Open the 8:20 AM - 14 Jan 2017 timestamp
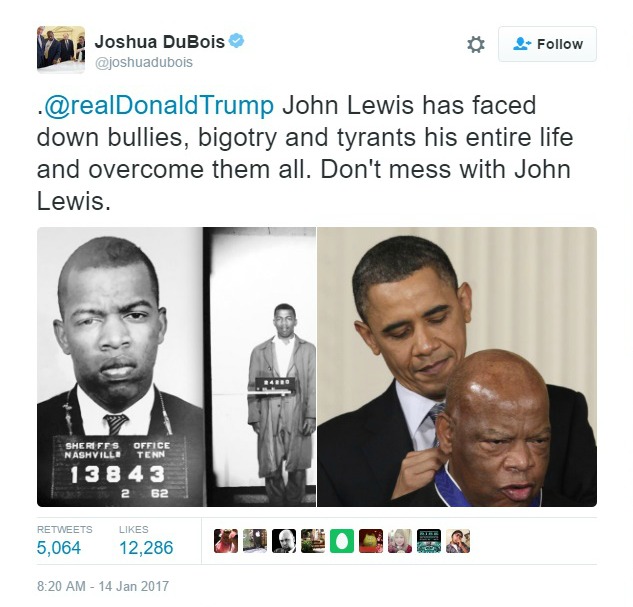 pos(103,586)
